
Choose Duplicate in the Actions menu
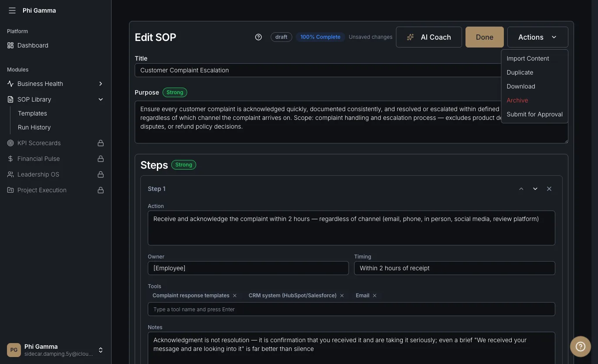coord(534,72)
